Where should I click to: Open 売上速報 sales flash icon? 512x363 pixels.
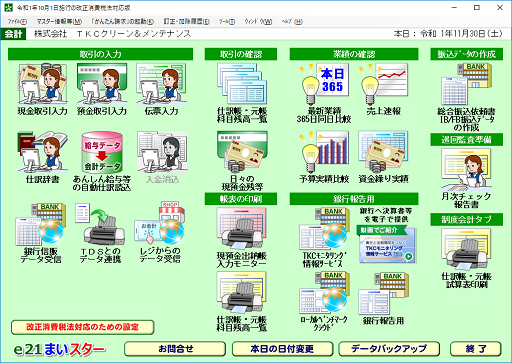(x=383, y=89)
